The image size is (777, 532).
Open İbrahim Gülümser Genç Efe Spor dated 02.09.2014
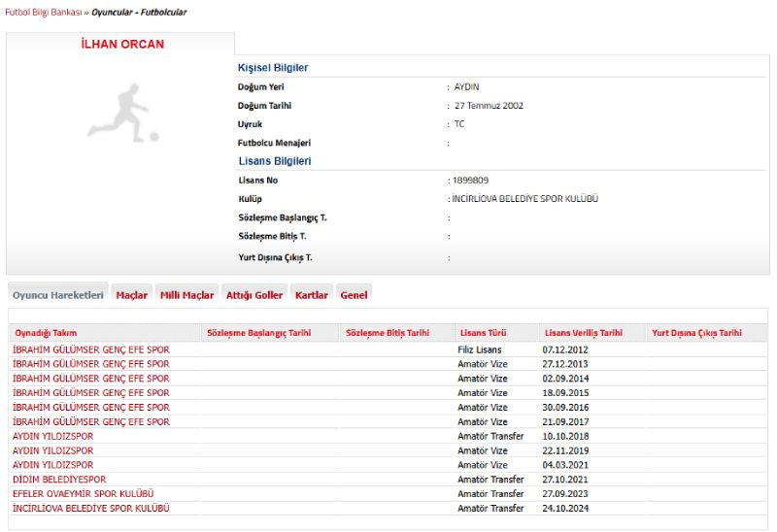(91, 379)
